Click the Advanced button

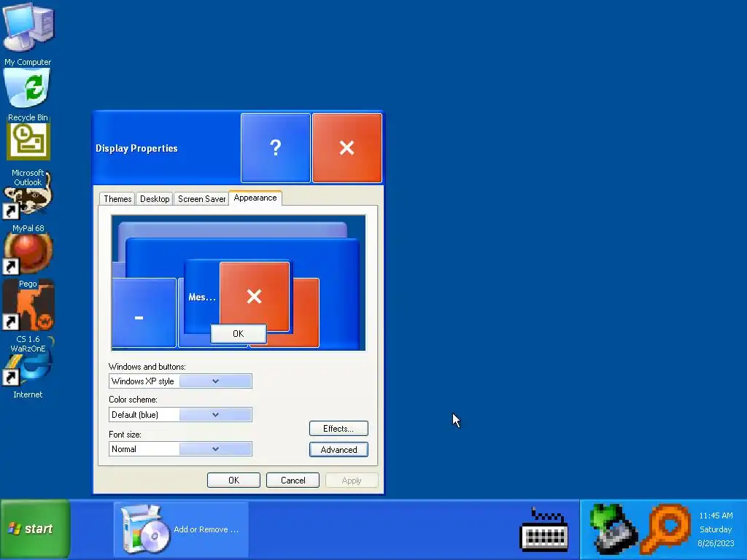pos(338,449)
